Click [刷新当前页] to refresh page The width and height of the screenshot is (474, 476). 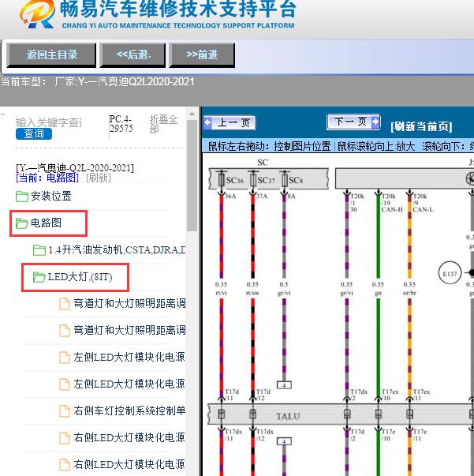(x=421, y=126)
